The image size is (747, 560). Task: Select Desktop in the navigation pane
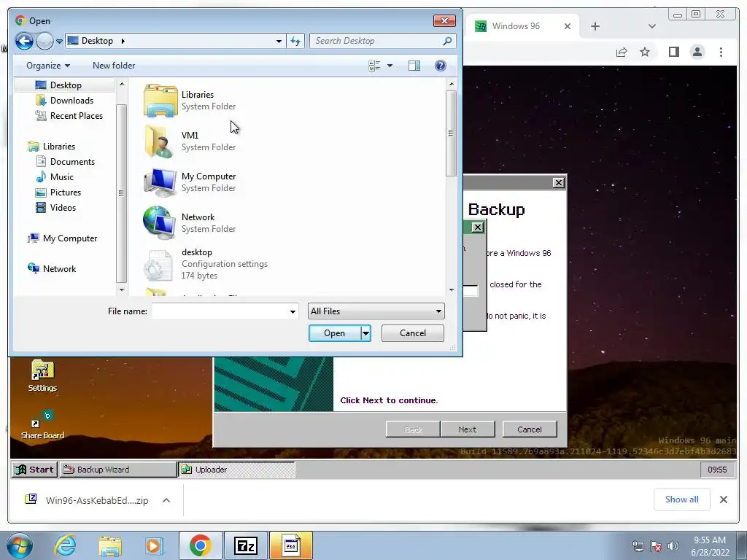65,85
